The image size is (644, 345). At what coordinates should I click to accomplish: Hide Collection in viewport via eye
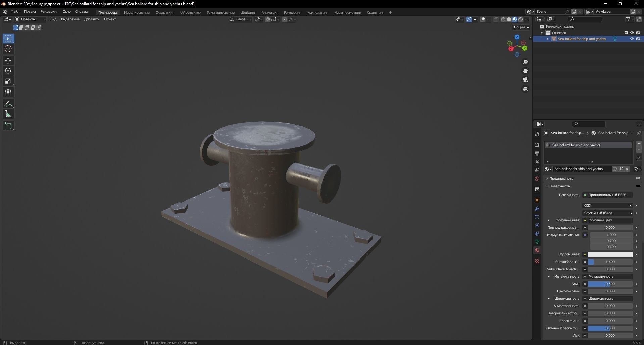click(632, 33)
